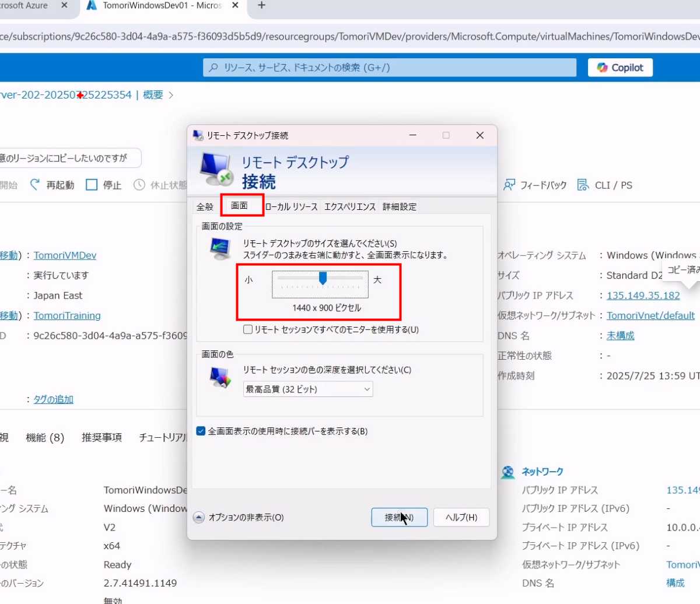The image size is (700, 604).
Task: Click the stop (停止) square icon
Action: (92, 185)
